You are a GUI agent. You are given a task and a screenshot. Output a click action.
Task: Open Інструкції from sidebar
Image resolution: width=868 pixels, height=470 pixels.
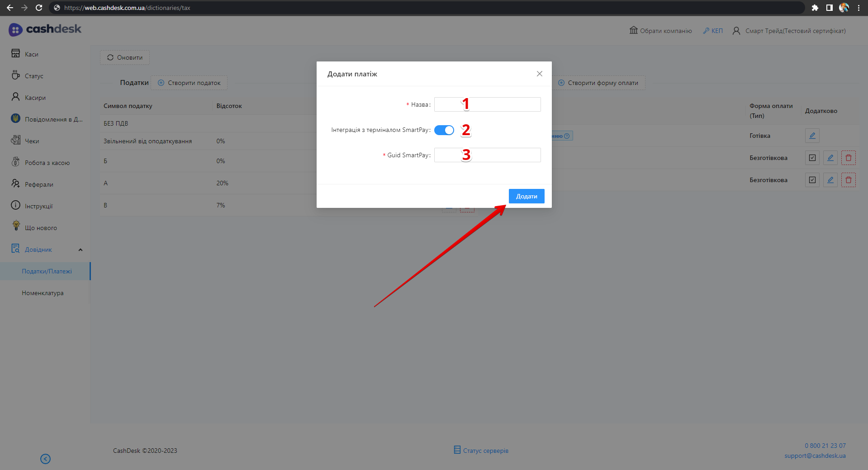pyautogui.click(x=38, y=206)
